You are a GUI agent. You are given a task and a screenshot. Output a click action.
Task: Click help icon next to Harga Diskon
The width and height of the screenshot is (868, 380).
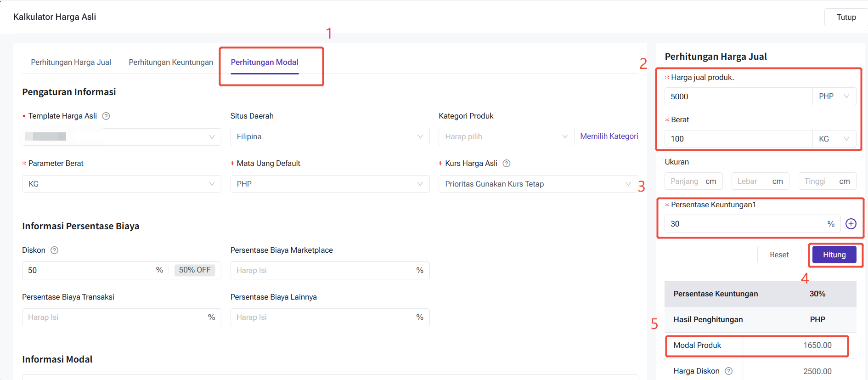pyautogui.click(x=728, y=371)
